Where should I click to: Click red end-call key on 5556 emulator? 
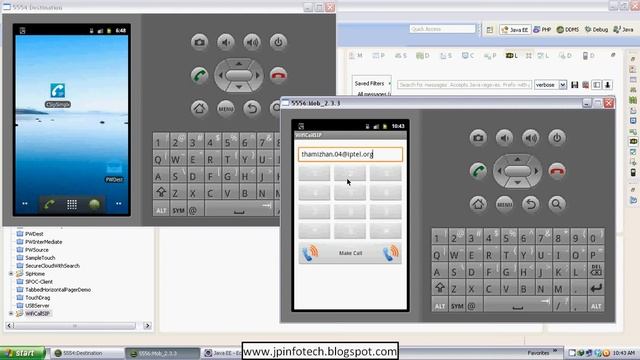tap(557, 171)
